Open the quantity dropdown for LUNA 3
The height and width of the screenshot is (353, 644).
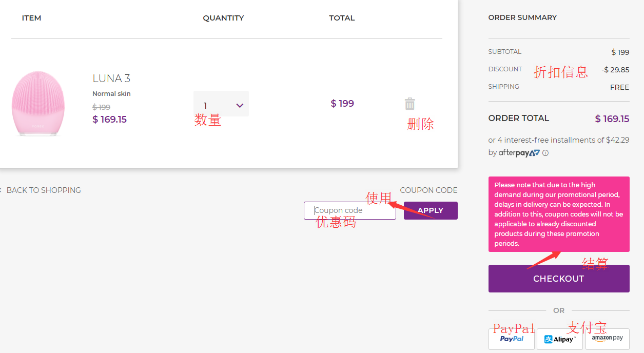pos(221,105)
